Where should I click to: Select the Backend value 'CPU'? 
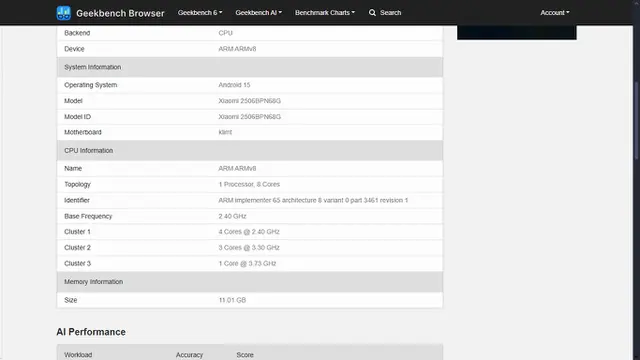point(225,33)
